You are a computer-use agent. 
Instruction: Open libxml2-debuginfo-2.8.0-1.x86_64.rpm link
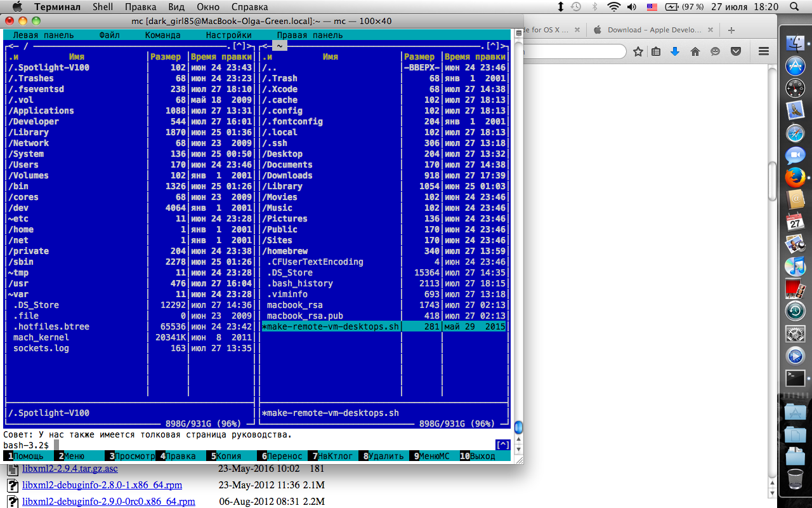coord(102,485)
